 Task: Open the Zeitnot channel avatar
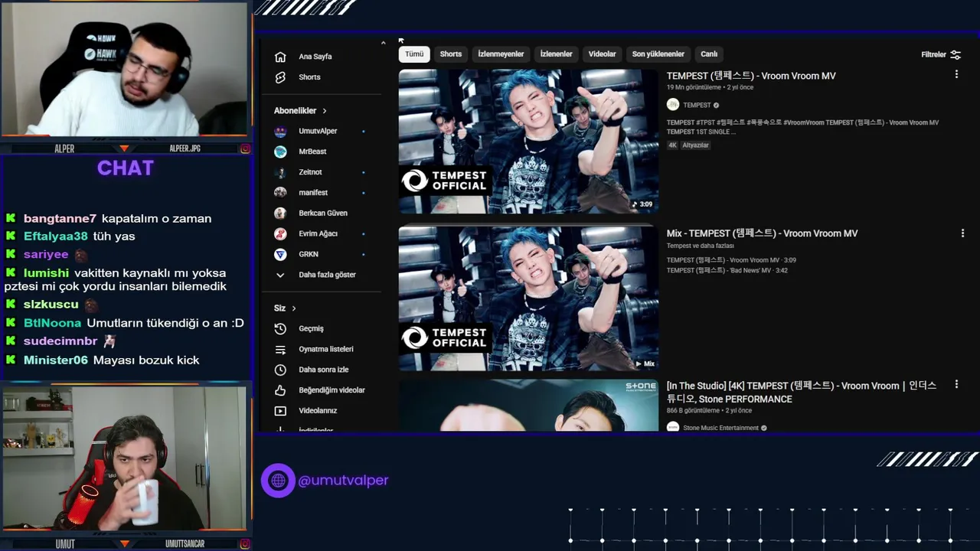[280, 172]
